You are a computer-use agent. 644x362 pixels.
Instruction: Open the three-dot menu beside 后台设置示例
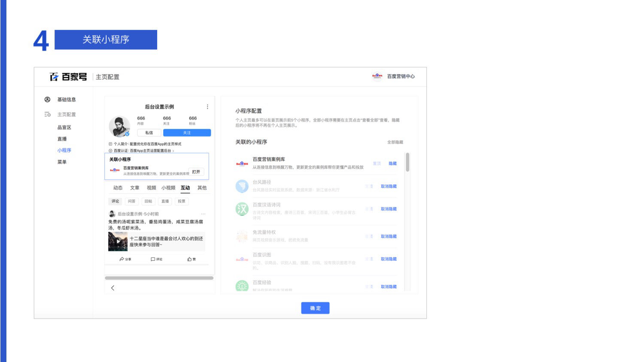coord(207,107)
